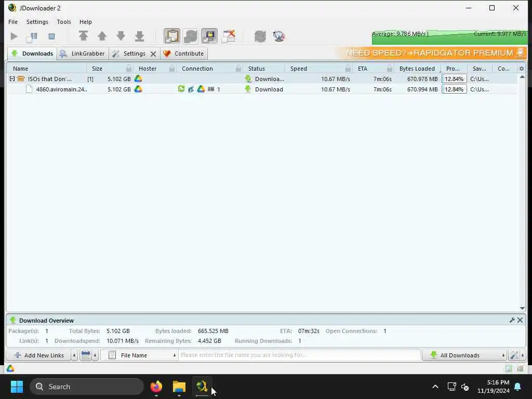Open the LinkGrabber tab

click(x=83, y=54)
